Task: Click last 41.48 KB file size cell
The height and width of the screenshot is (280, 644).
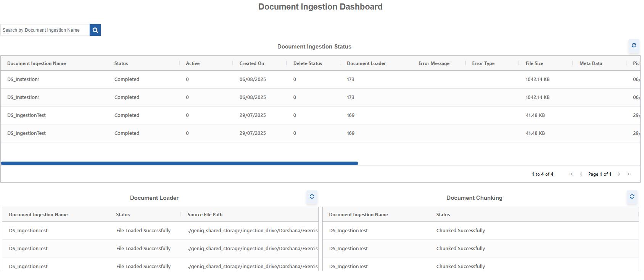Action: pos(535,133)
